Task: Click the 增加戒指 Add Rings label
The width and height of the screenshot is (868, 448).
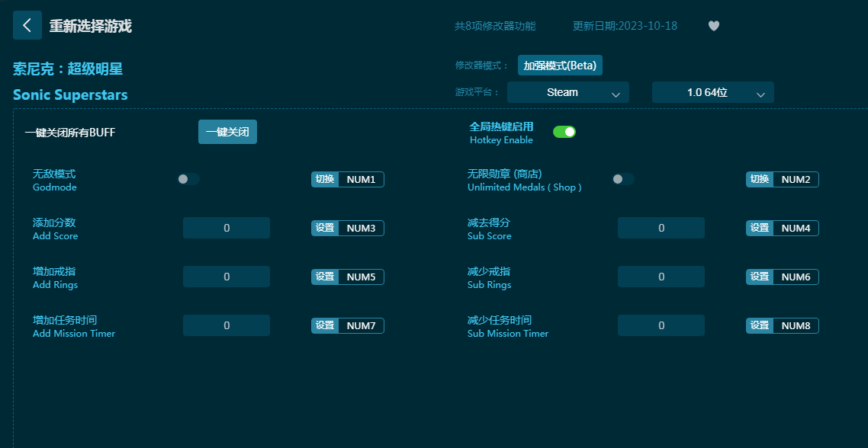Action: [56, 277]
